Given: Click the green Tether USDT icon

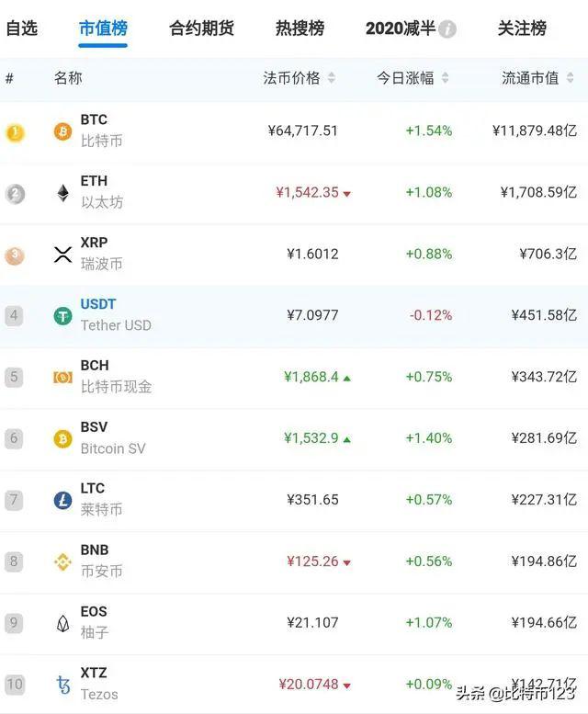Looking at the screenshot, I should pos(62,316).
